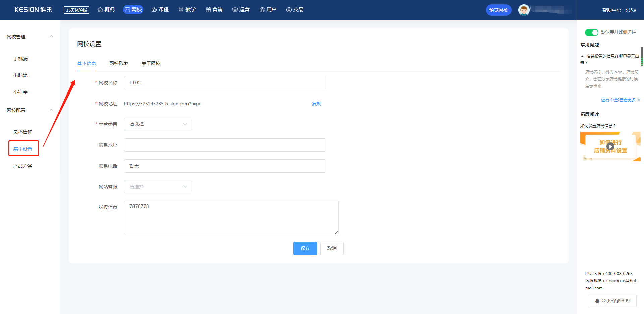Click the help sidebar scrollbar
This screenshot has width=644, height=314.
coord(642,56)
